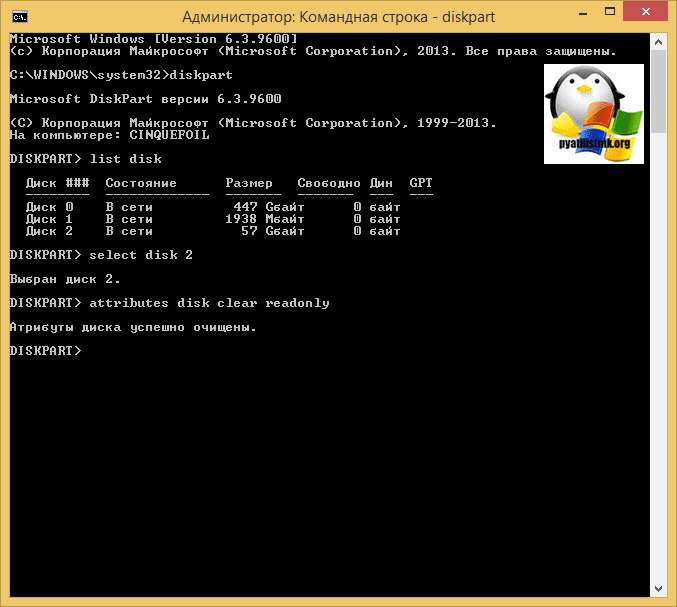The width and height of the screenshot is (677, 607).
Task: Click the 'Атрибуты диска успешно очищены' message
Action: point(133,327)
